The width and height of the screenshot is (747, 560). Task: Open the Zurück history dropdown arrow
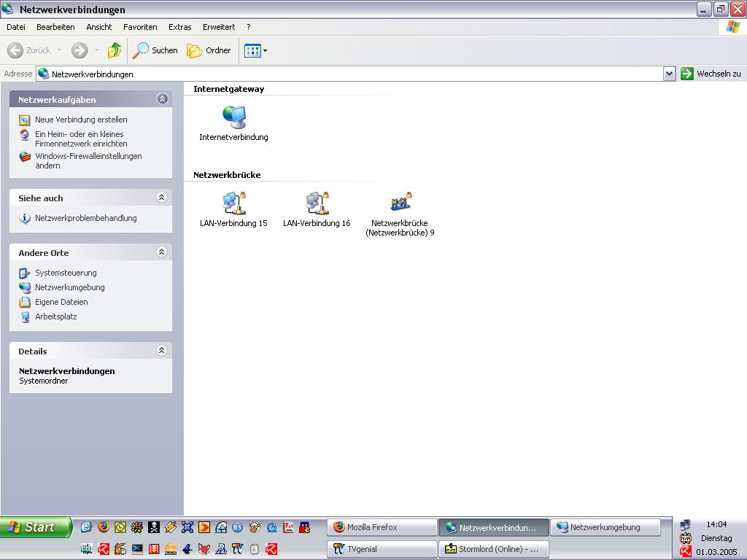(60, 50)
